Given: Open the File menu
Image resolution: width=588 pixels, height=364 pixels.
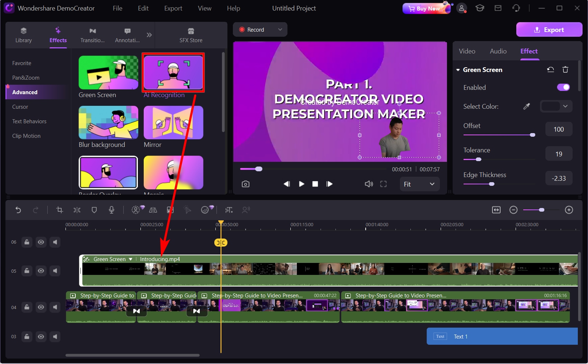Looking at the screenshot, I should pos(118,8).
